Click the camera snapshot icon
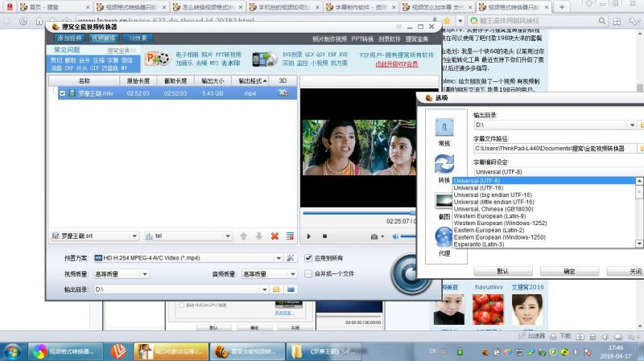 pos(374,236)
